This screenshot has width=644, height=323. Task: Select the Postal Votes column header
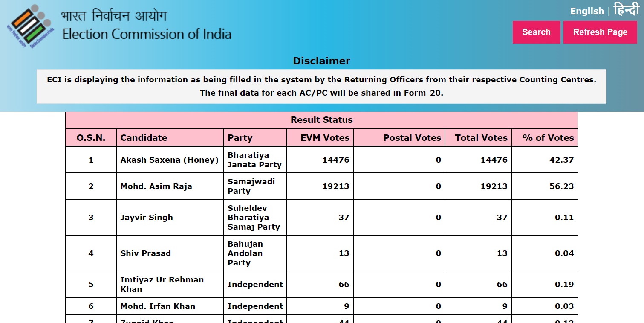click(x=412, y=137)
